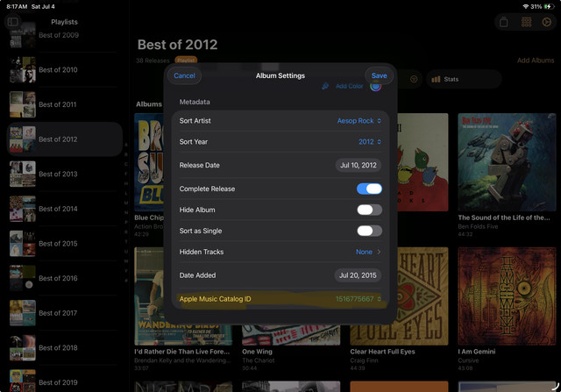
Task: Open Sort Year dropdown showing 2012
Action: pos(370,142)
